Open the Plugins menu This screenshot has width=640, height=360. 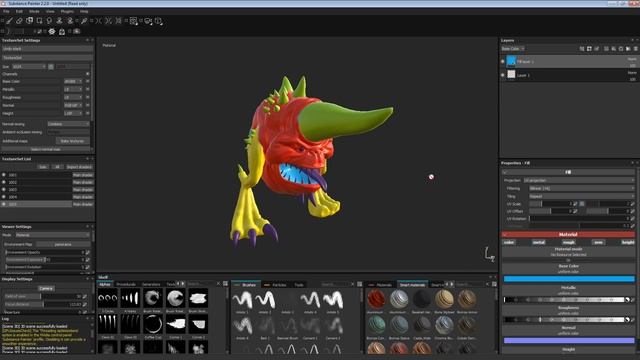(x=67, y=11)
